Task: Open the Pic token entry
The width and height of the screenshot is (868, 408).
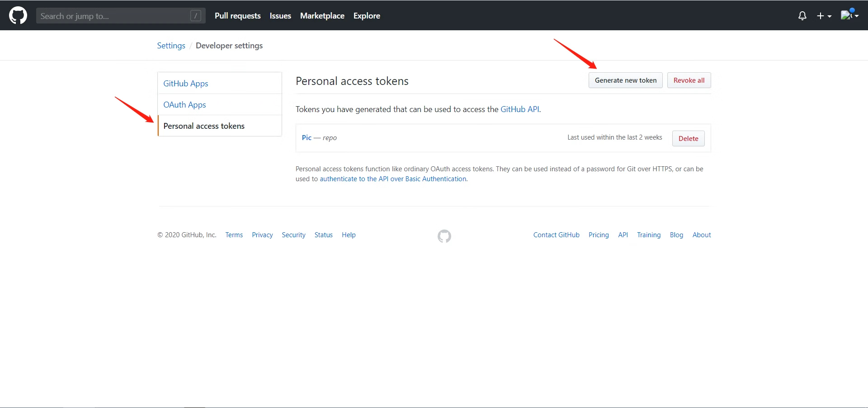Action: coord(307,138)
